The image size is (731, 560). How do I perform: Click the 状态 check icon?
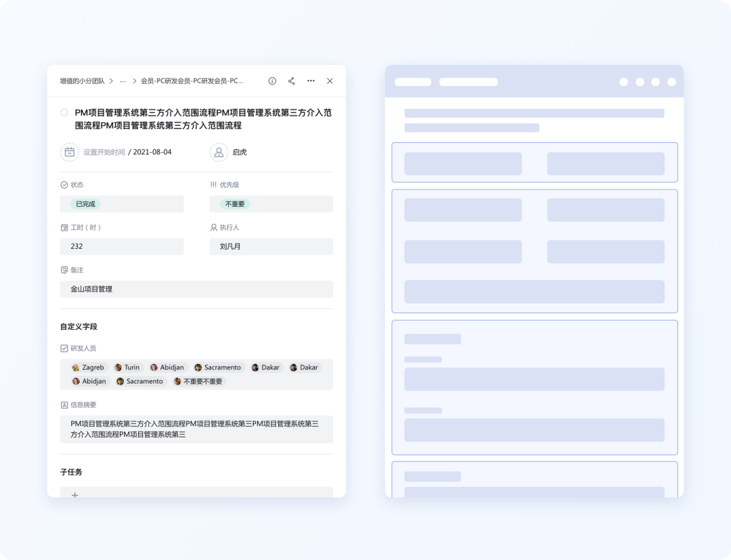64,185
